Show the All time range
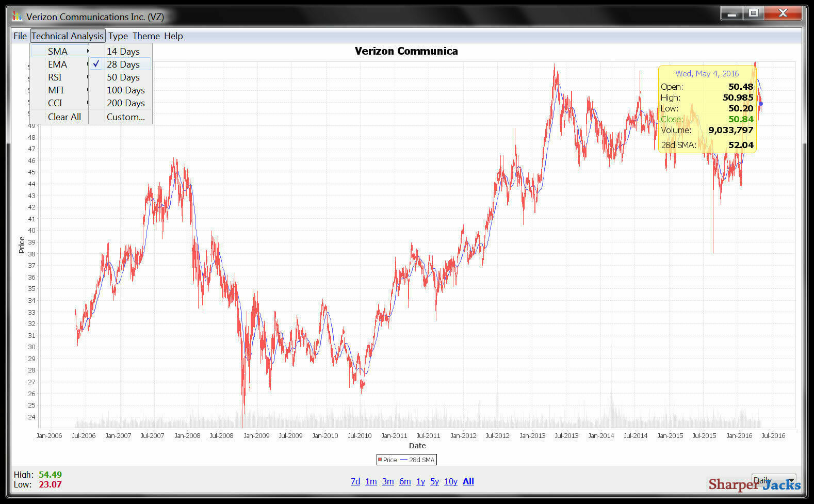This screenshot has height=504, width=814. pos(468,481)
